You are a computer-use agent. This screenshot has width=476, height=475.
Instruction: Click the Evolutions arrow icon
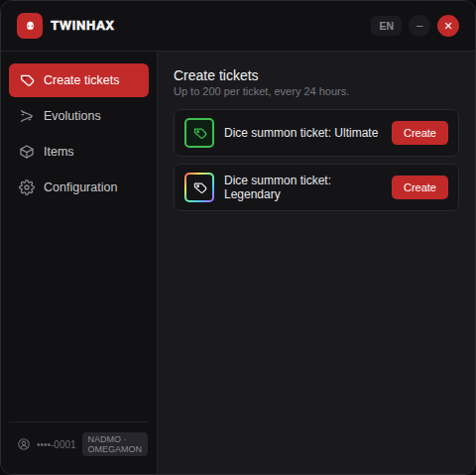pos(27,116)
